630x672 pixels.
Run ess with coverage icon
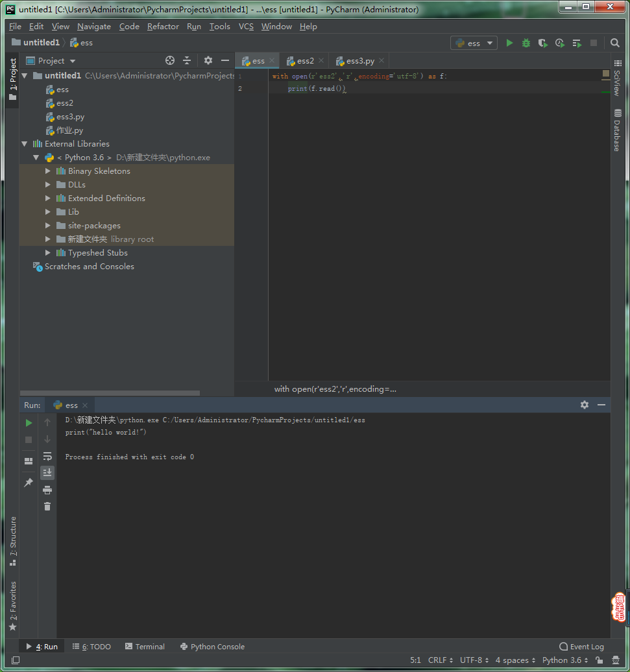(542, 43)
